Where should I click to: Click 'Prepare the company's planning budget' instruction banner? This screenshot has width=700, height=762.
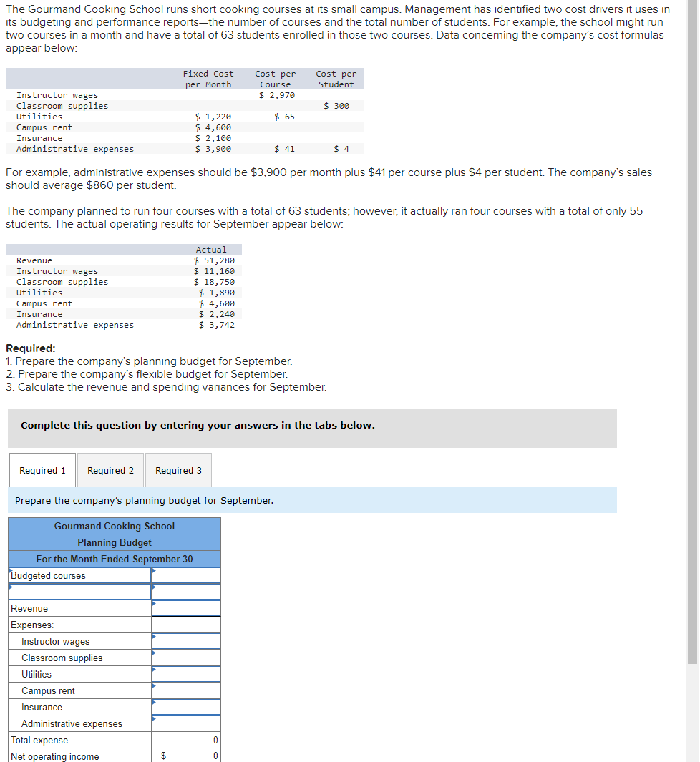(312, 501)
